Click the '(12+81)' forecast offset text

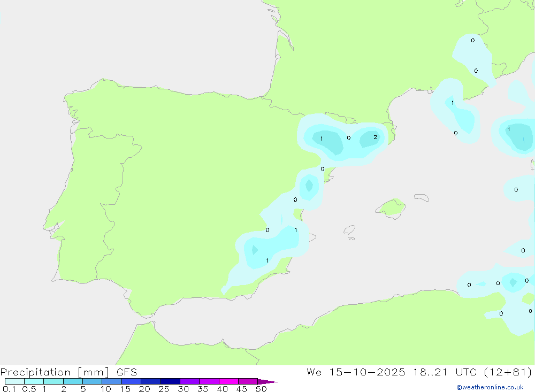coord(508,372)
